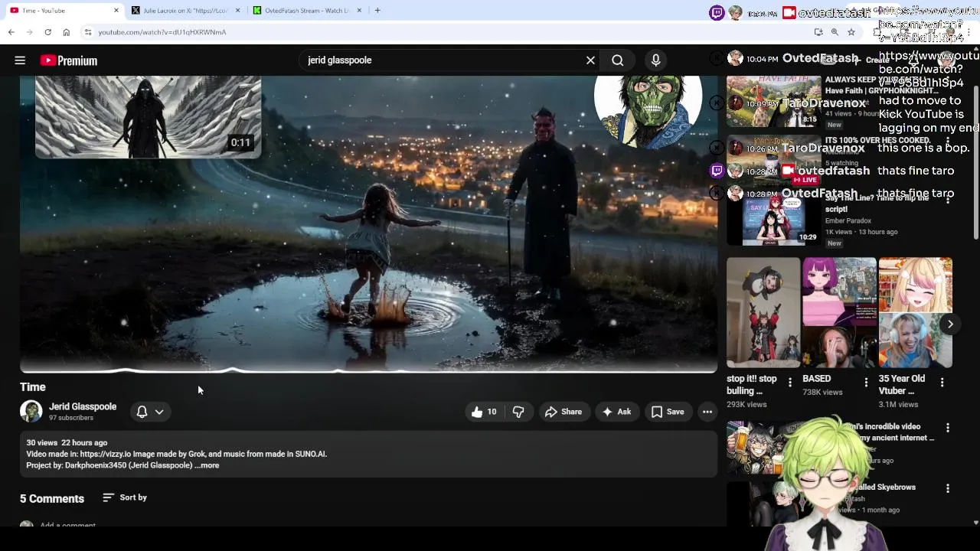Open the Ember Paradox channel name
Image resolution: width=980 pixels, height=551 pixels.
[848, 220]
